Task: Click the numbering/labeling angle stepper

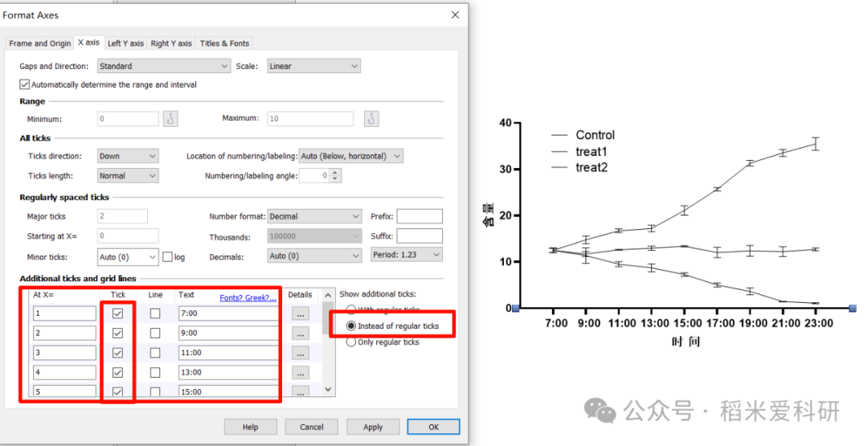Action: coord(335,176)
